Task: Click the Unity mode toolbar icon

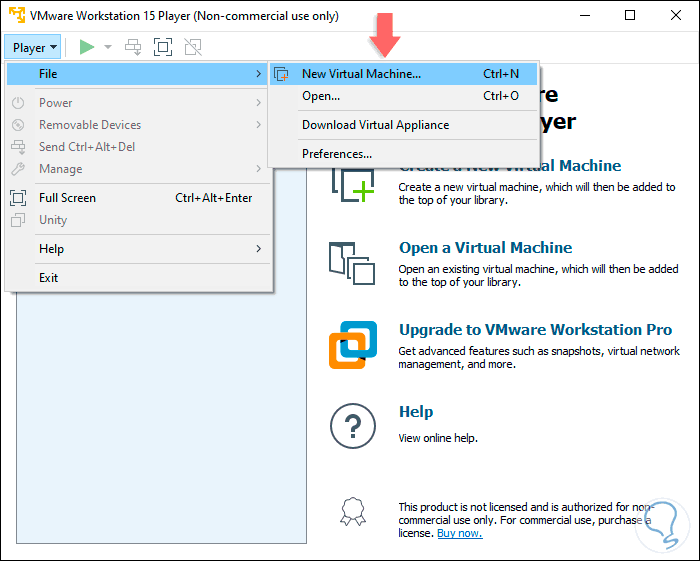Action: pos(193,47)
